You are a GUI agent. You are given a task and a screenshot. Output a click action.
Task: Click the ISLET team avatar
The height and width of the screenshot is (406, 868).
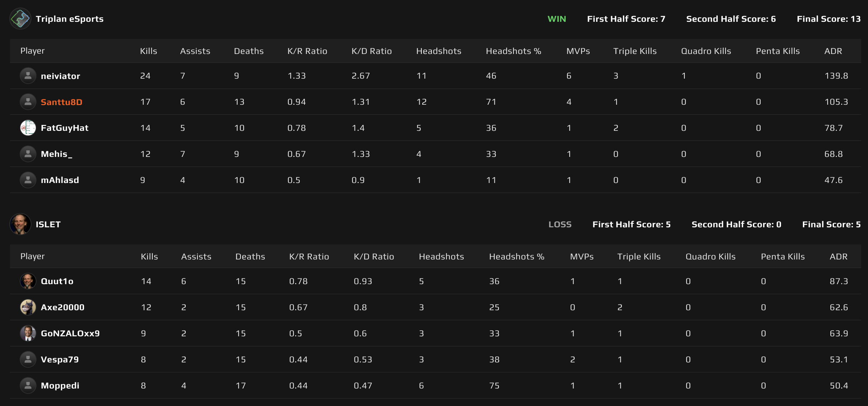click(20, 224)
